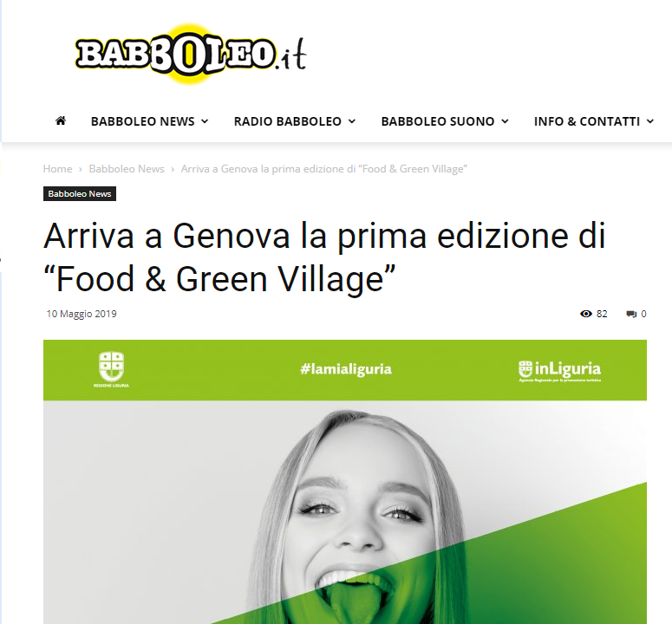The width and height of the screenshot is (672, 624).
Task: Expand the Radio Babboleo dropdown chevron
Action: 352,121
